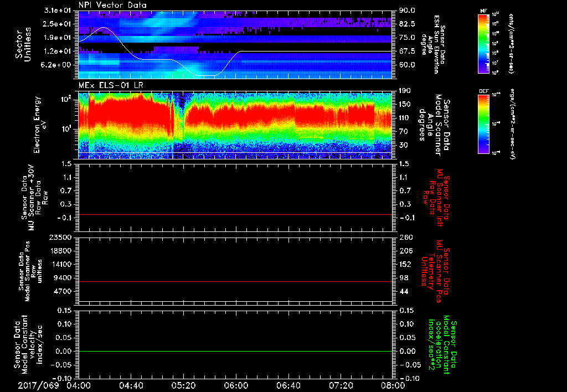Choose the 07:20 time axis label
The width and height of the screenshot is (567, 392).
point(340,384)
